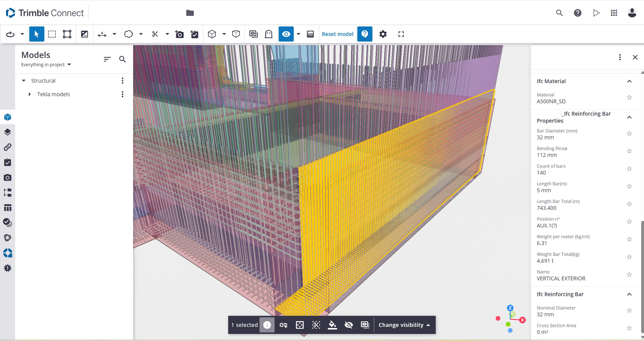Open the snapshot camera tool
Screen dimensions: 644x341
click(179, 34)
